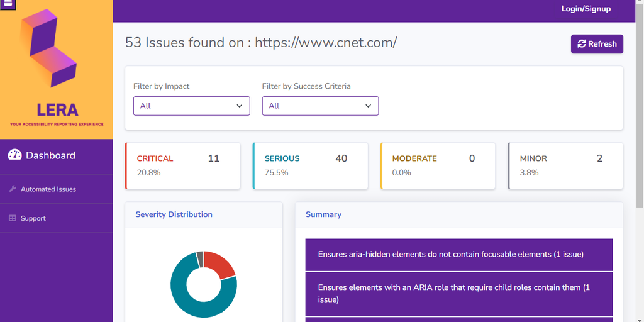Click the hamburger menu icon
The width and height of the screenshot is (644, 322).
coord(8,4)
